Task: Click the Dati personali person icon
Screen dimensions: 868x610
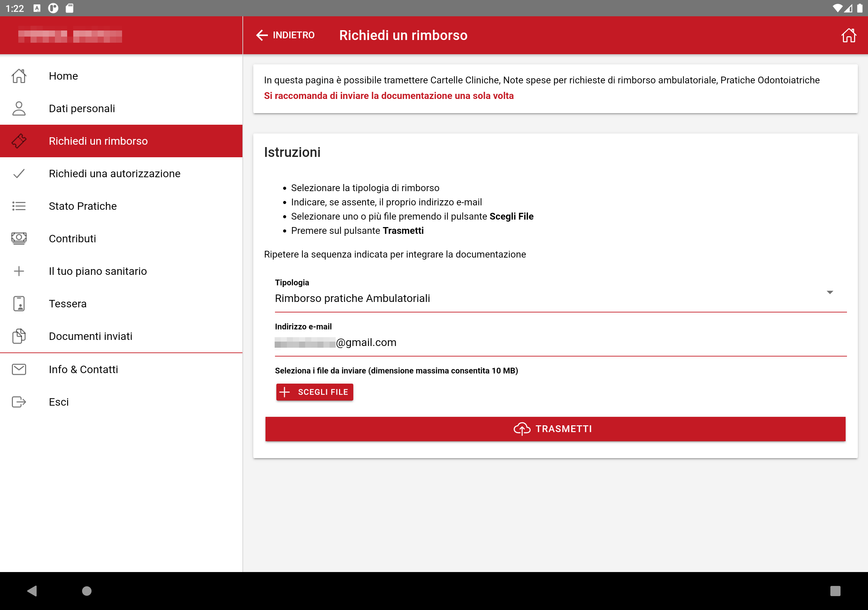Action: tap(19, 108)
